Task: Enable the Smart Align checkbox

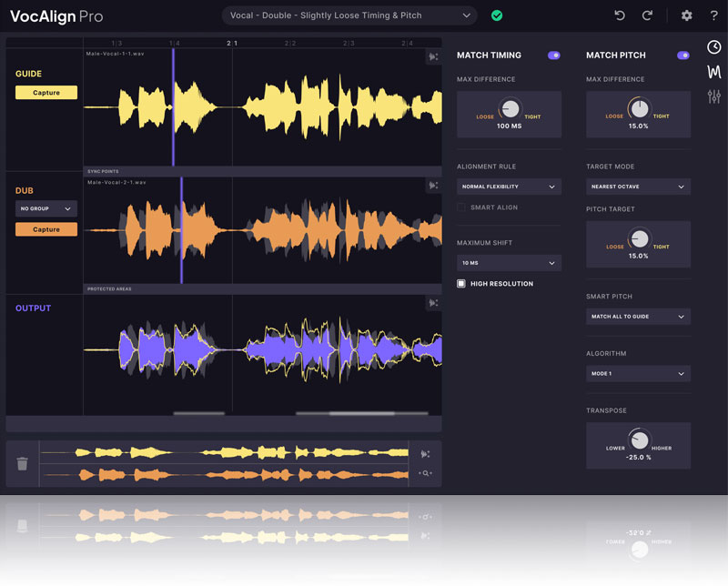Action: tap(461, 207)
